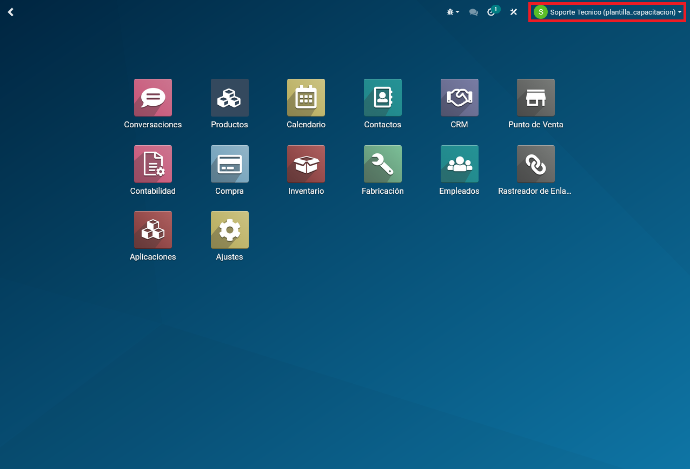This screenshot has height=469, width=690.
Task: Open the Ajustes gear icon
Action: pos(230,230)
